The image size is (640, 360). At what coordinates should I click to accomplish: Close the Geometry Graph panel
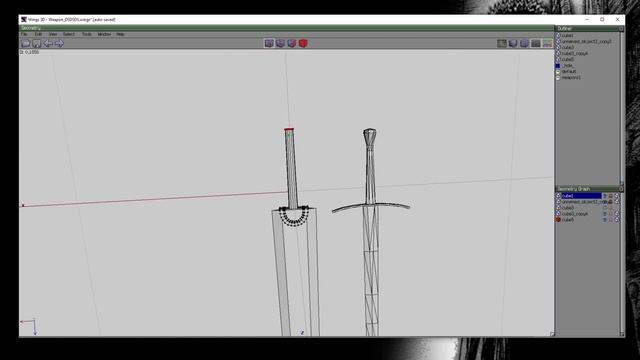(621, 189)
